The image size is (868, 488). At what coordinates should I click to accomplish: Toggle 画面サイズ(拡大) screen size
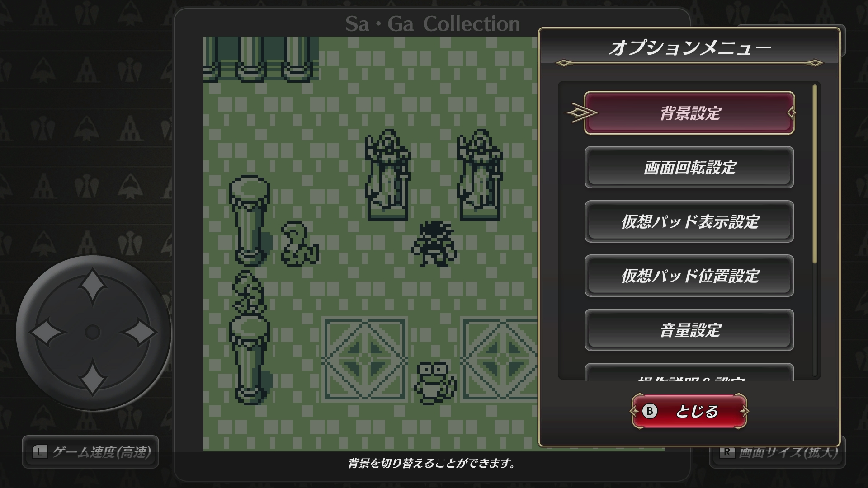(778, 452)
